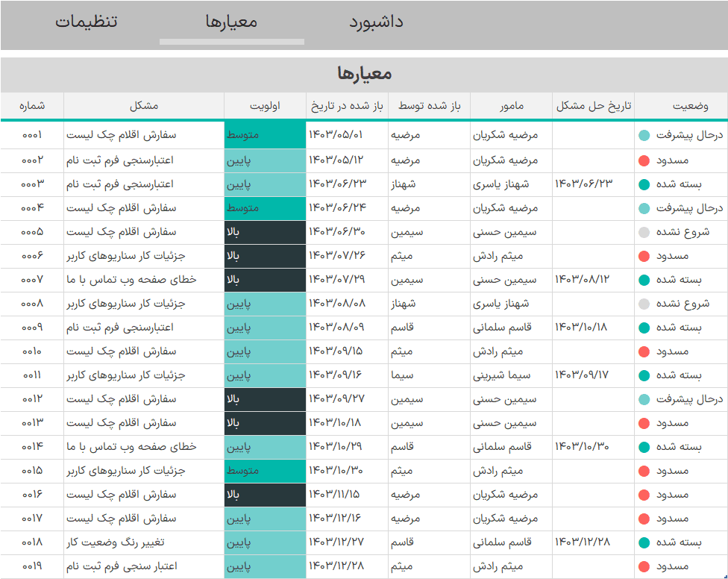Click the red status dot in row ۰۰۰۲
728x579 pixels.
click(x=644, y=160)
